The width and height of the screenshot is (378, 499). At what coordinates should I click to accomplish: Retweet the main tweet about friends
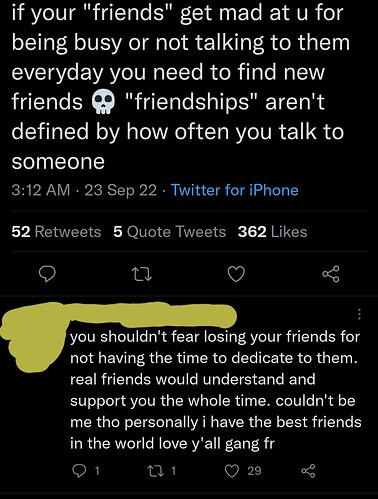click(141, 275)
